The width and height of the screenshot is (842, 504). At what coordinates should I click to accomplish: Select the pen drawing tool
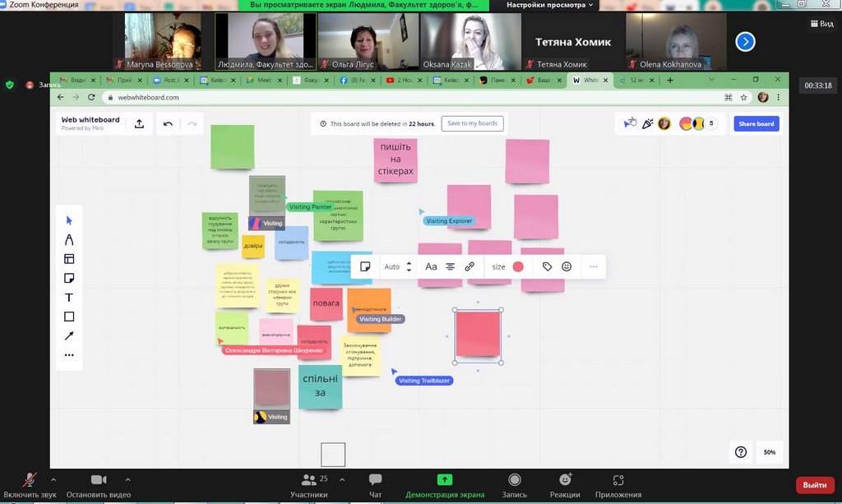pyautogui.click(x=69, y=239)
